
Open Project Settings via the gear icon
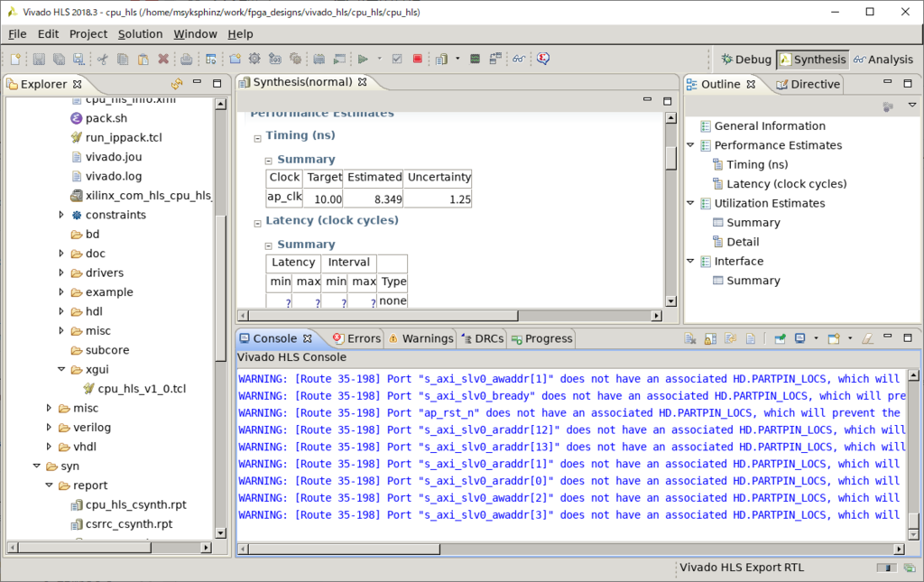(254, 59)
